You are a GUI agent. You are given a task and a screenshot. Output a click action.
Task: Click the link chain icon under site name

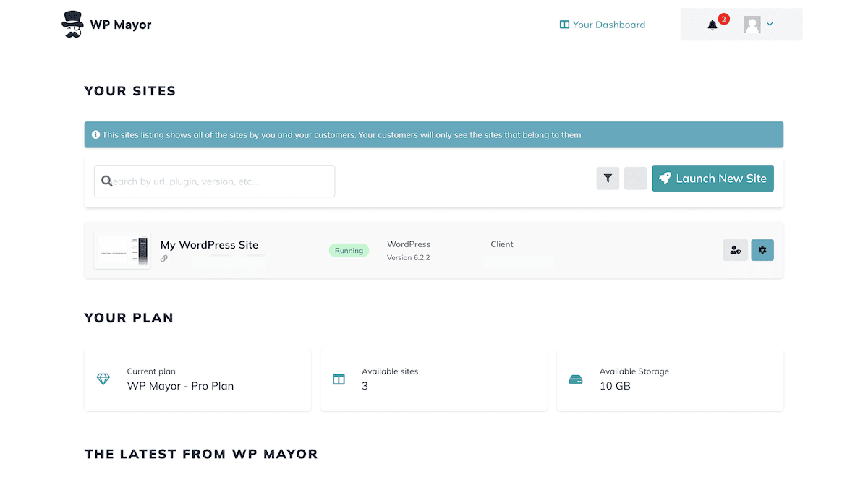164,259
